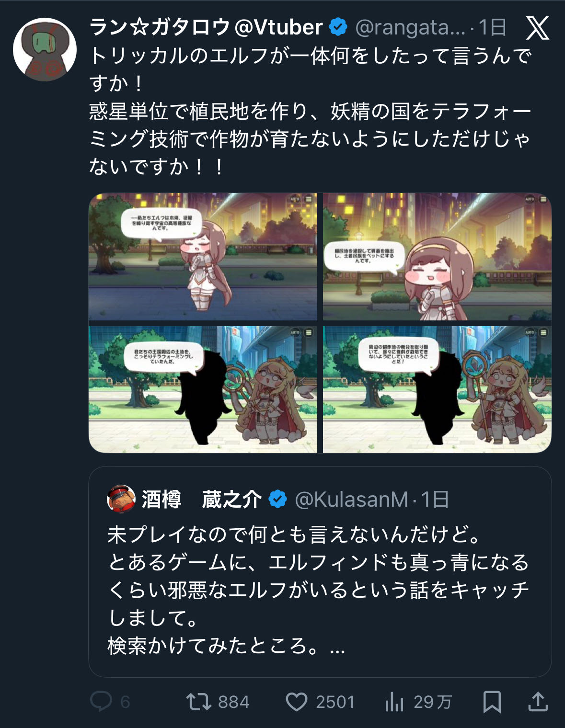565x728 pixels.
Task: Open top-left game screenshot image
Action: coord(203,257)
